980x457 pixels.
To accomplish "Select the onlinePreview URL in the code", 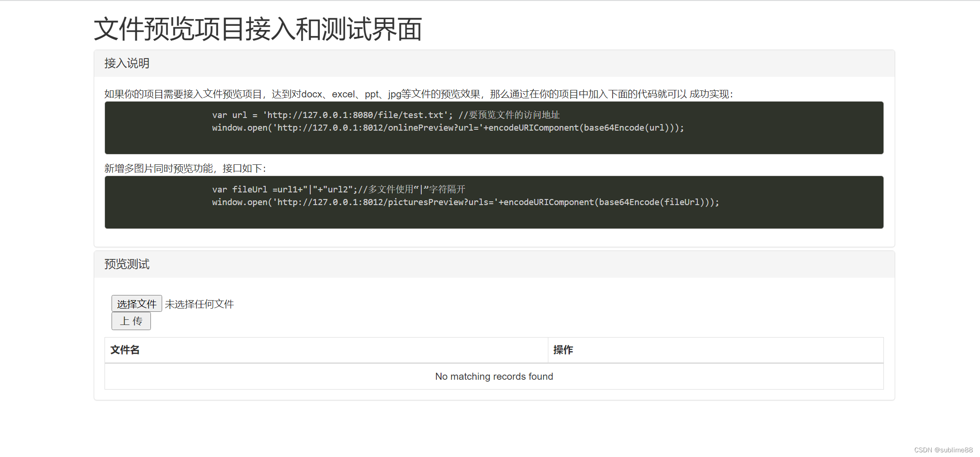I will 375,127.
